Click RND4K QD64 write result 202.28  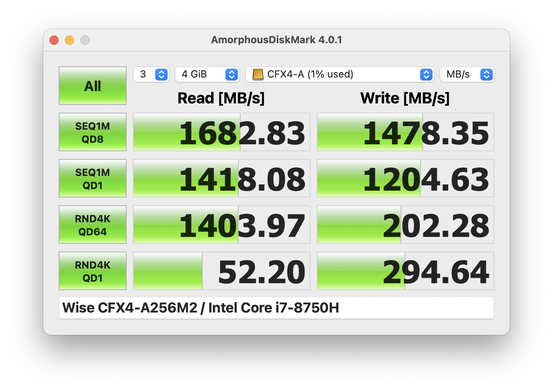point(405,225)
